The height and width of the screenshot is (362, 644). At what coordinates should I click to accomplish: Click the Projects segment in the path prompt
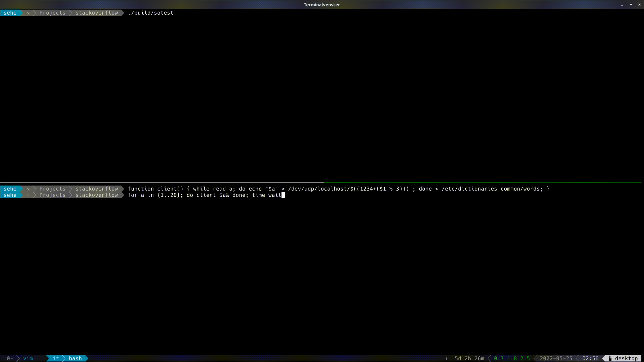click(x=52, y=13)
